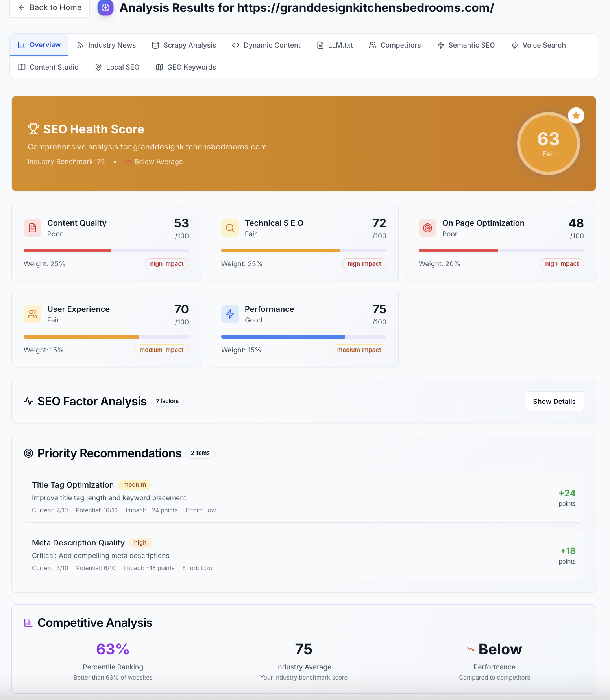Click the Content Studio book icon
610x700 pixels.
[22, 67]
